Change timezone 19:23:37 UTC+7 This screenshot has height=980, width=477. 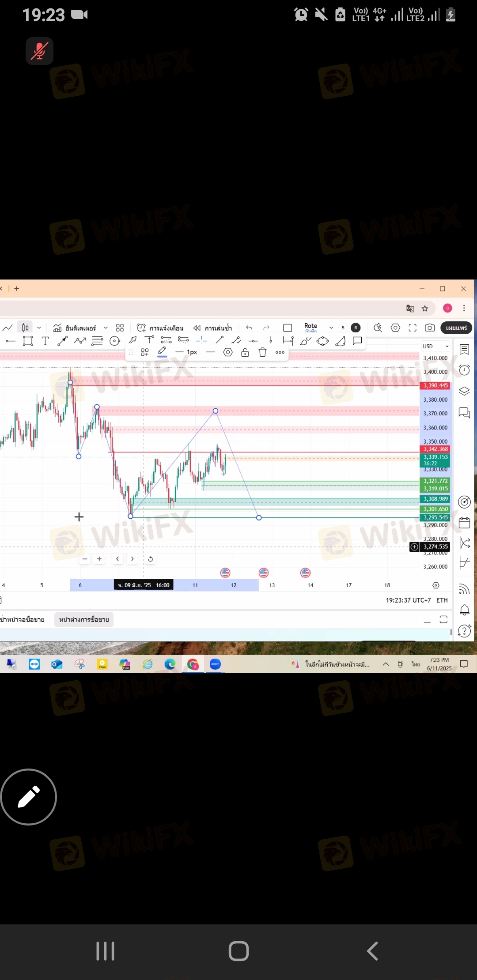point(408,600)
